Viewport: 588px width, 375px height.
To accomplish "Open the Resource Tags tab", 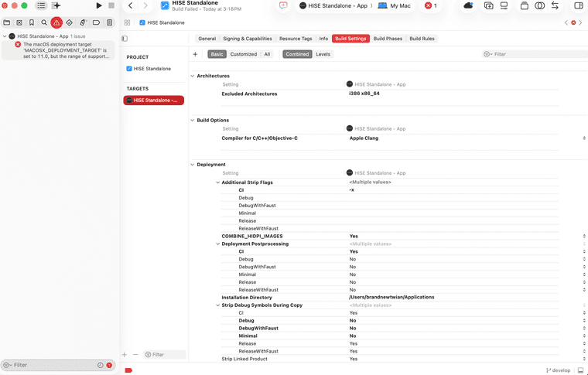I will pos(296,39).
